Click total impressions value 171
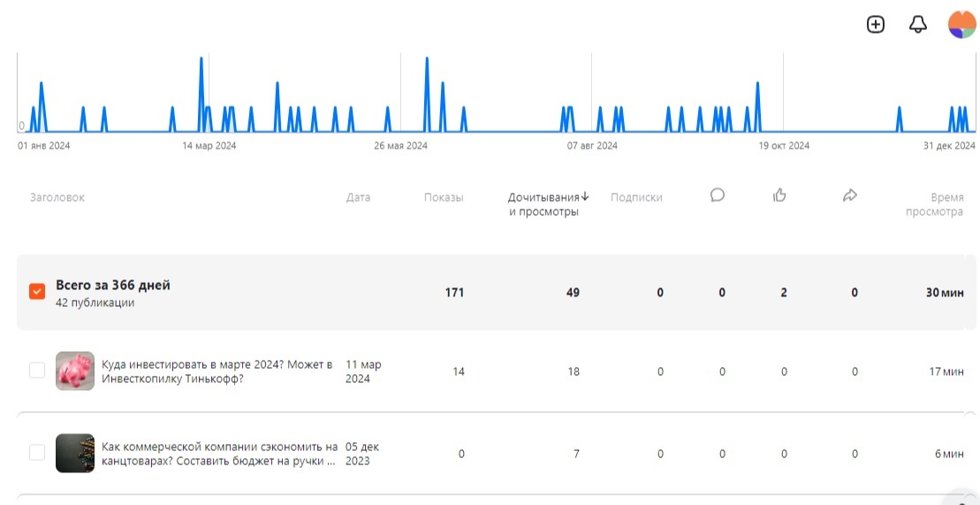 [454, 292]
